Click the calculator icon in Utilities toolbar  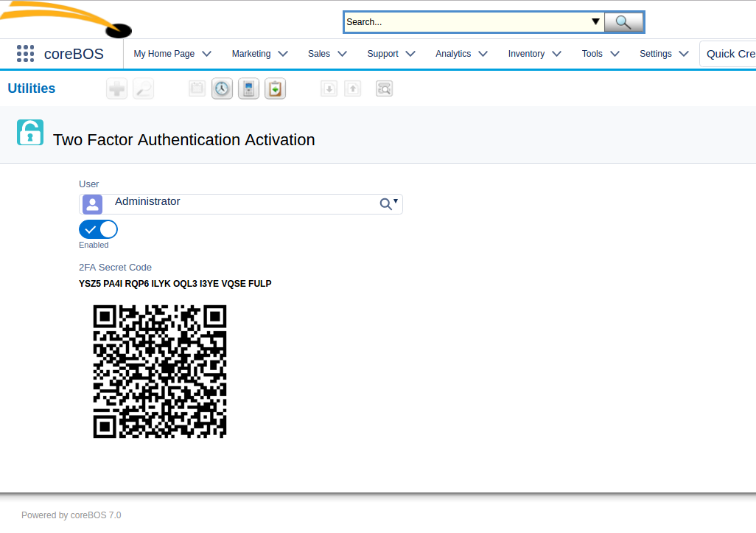pyautogui.click(x=248, y=89)
